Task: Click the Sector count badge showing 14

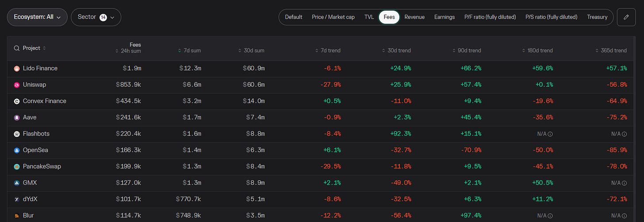Action: point(103,17)
